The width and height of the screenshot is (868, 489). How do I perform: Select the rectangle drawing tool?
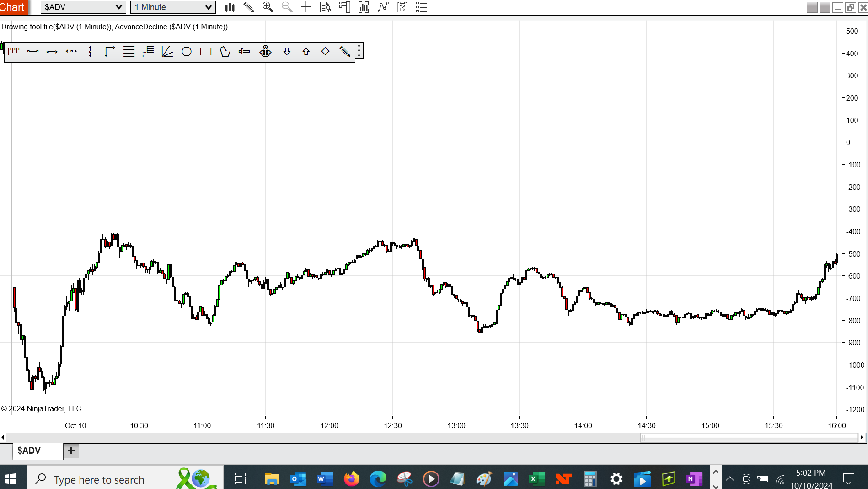click(x=206, y=51)
